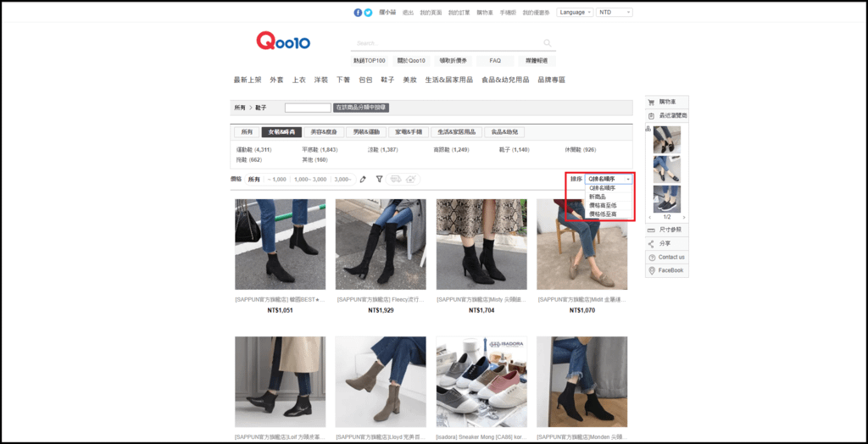Click FaceBook in right sidebar
The height and width of the screenshot is (444, 868).
(667, 270)
